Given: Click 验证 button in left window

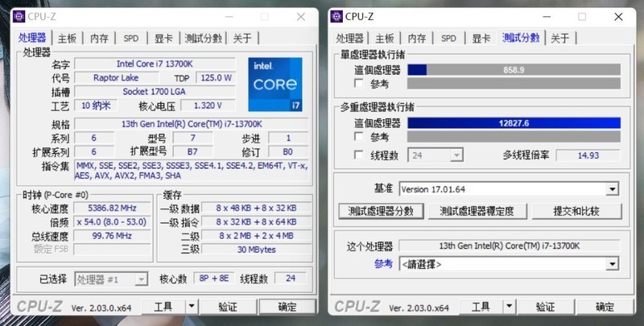Looking at the screenshot, I should tap(228, 307).
